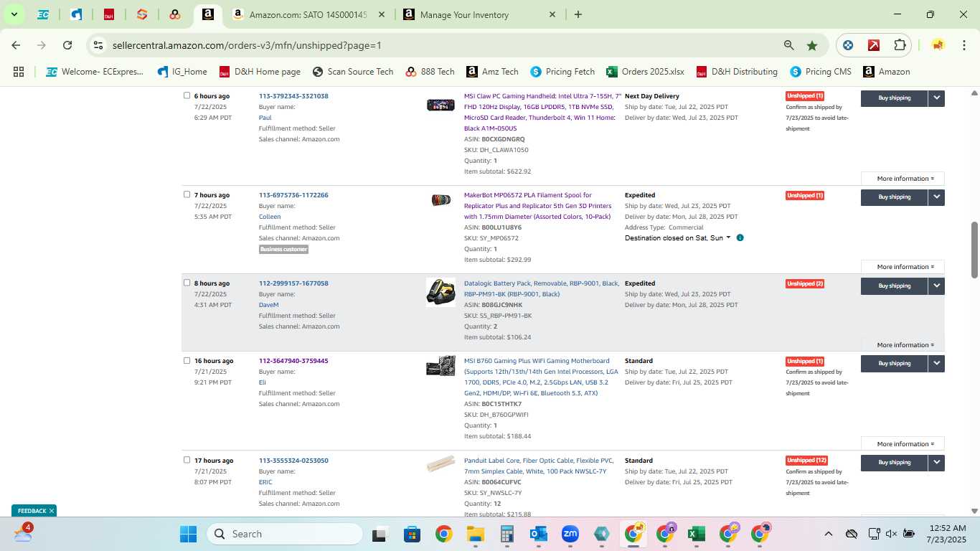Expand Buy shipping arrow for MakerBot order
Image resolution: width=980 pixels, height=551 pixels.
936,197
